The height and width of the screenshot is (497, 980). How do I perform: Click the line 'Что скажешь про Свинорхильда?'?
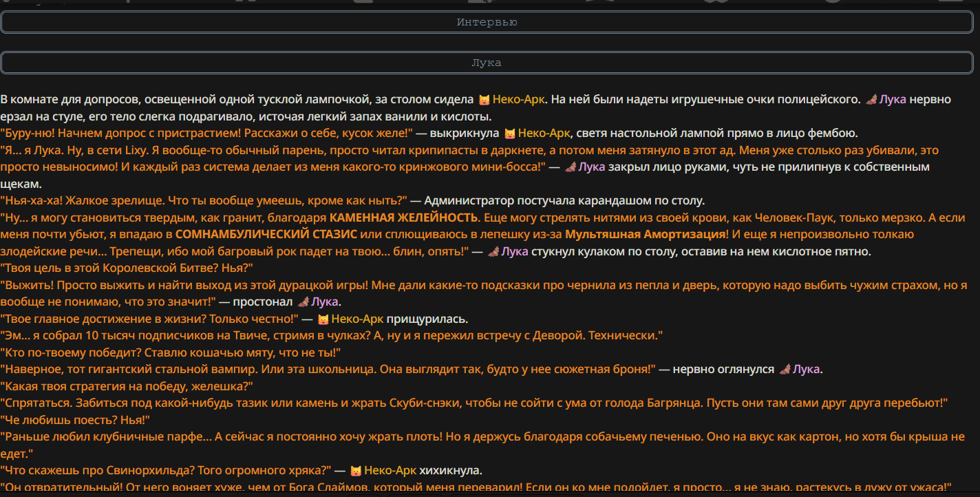click(166, 472)
